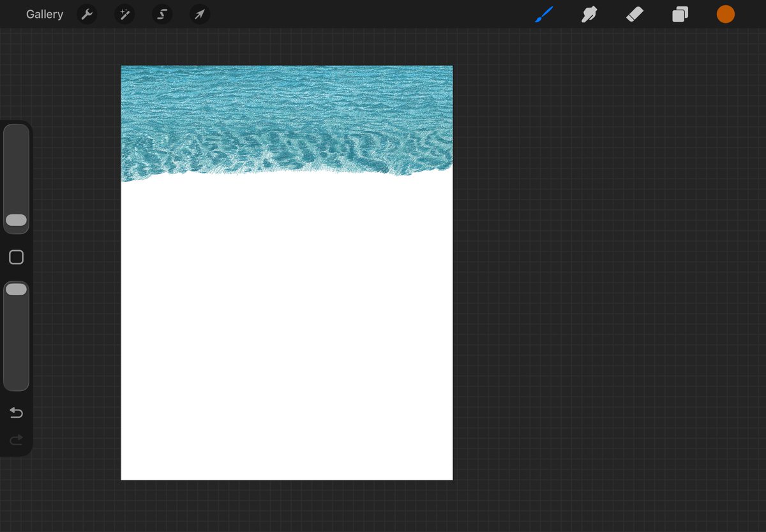Activate the Transform arrow tool
Screen dimensions: 766x532
tap(200, 14)
